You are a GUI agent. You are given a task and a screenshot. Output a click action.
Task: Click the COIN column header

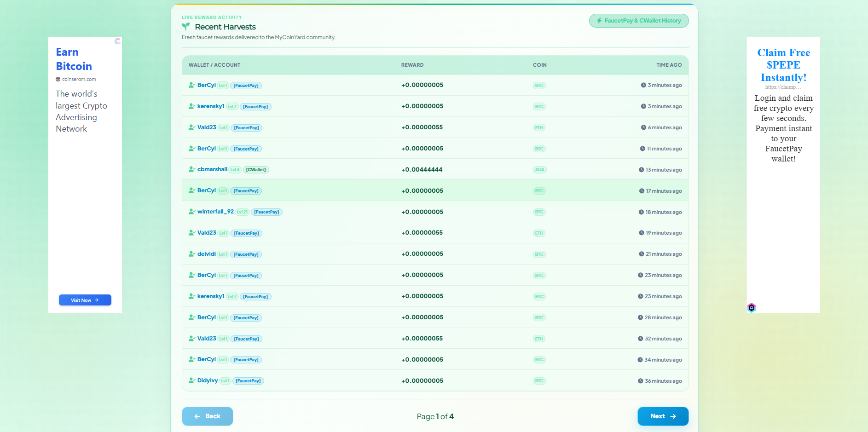(540, 65)
